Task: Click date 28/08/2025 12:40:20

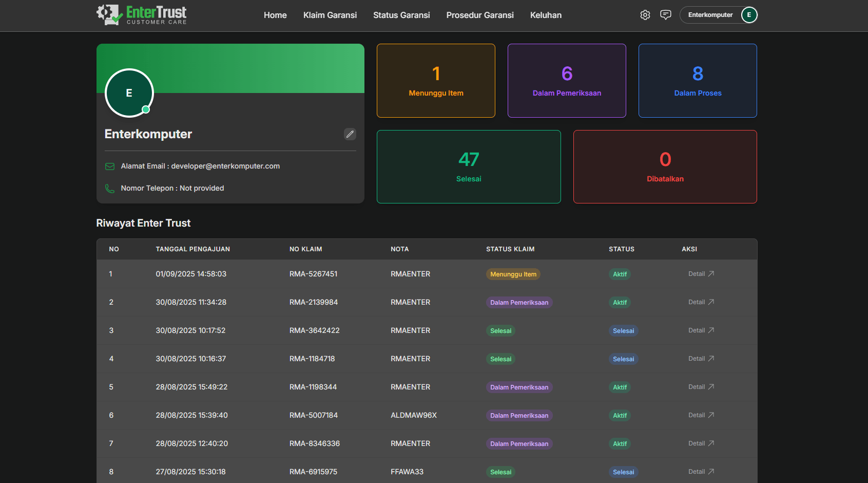Action: (x=192, y=443)
